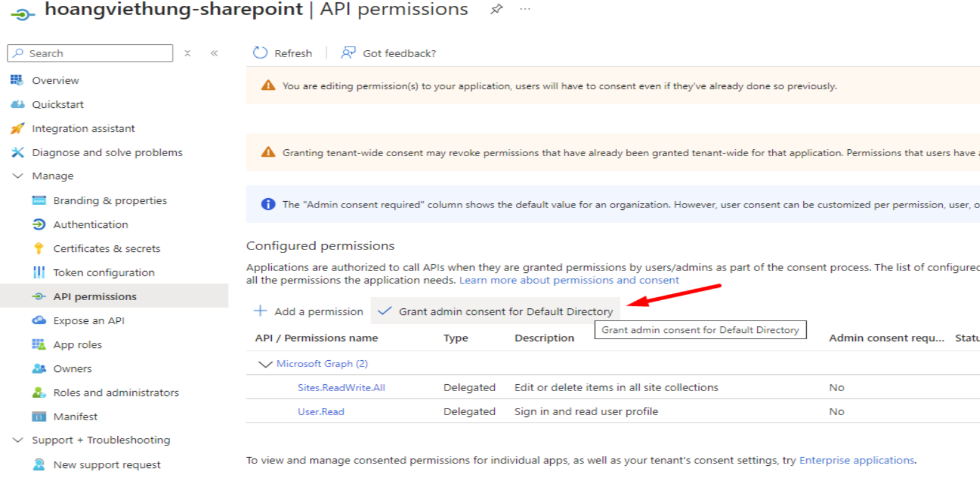
Task: Click Got feedback? button
Action: coord(388,53)
